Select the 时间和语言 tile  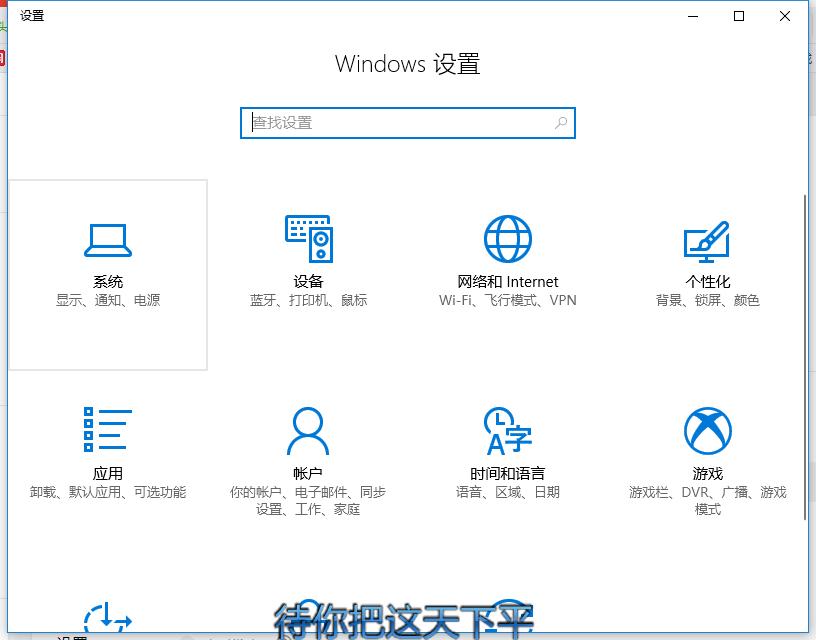click(507, 450)
